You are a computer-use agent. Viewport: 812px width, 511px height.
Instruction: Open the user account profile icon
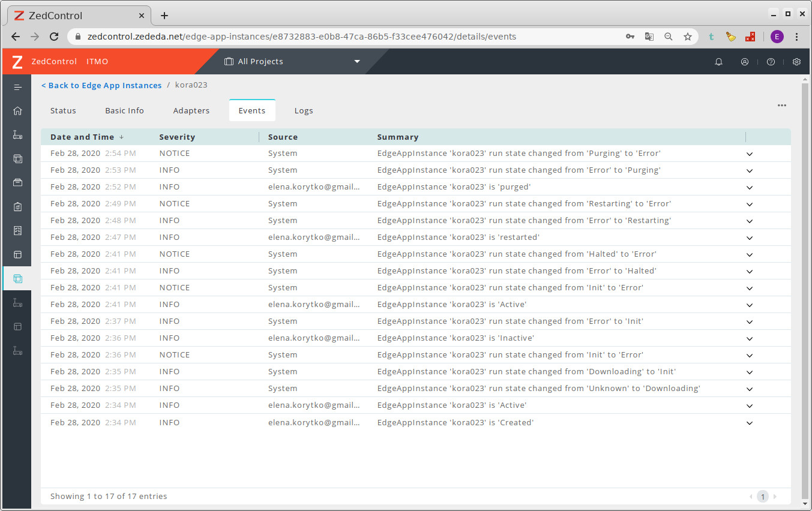pos(745,62)
